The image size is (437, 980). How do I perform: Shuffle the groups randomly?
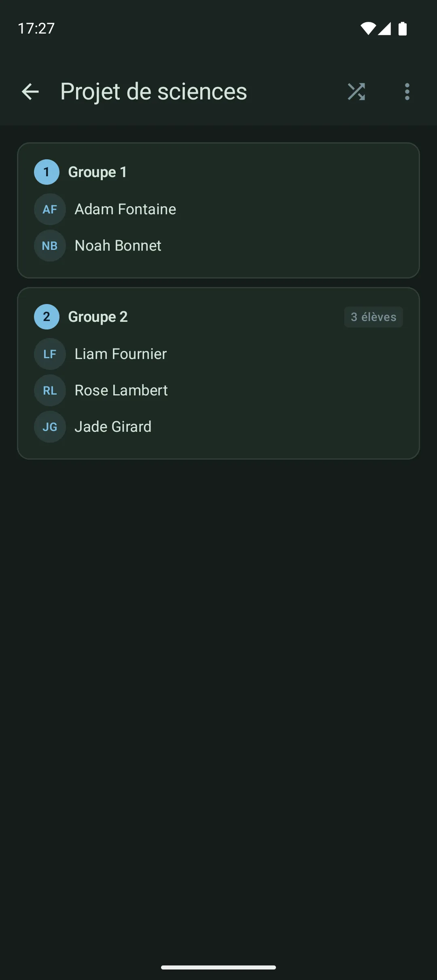pos(356,92)
